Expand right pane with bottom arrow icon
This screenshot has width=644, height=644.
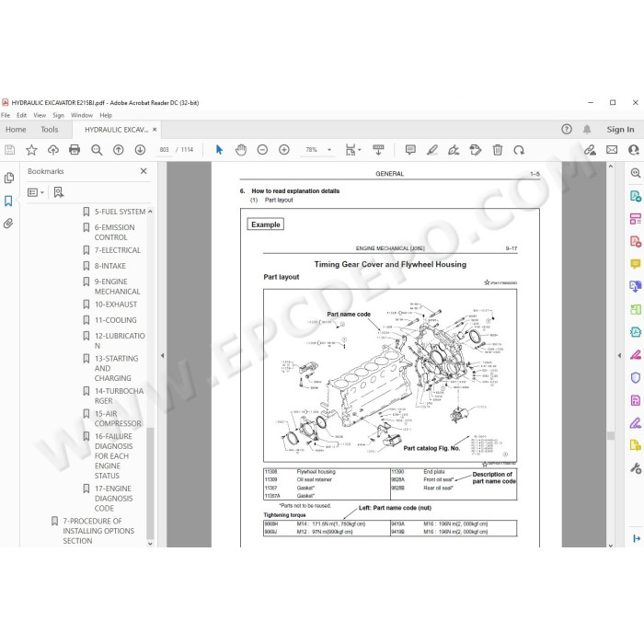click(637, 538)
